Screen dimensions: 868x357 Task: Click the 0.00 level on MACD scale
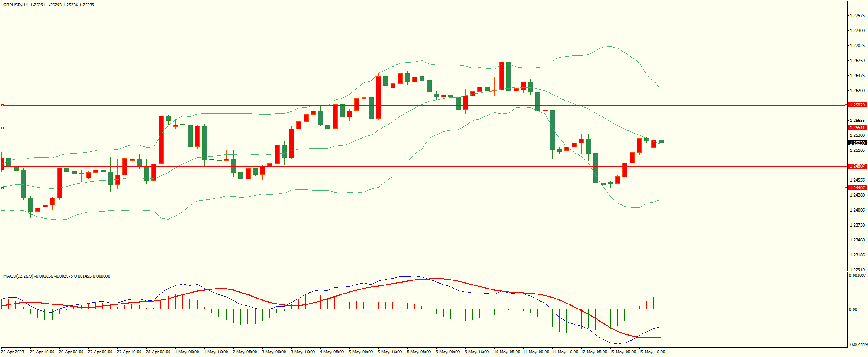853,309
